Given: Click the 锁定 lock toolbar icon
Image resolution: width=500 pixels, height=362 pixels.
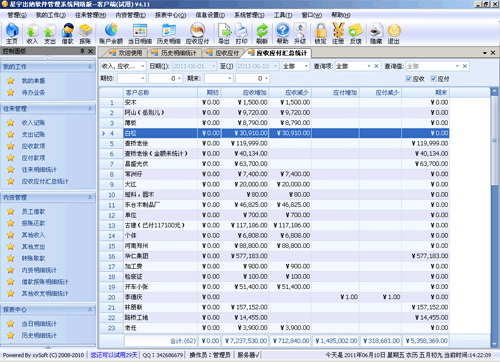Looking at the screenshot, I should [x=321, y=33].
